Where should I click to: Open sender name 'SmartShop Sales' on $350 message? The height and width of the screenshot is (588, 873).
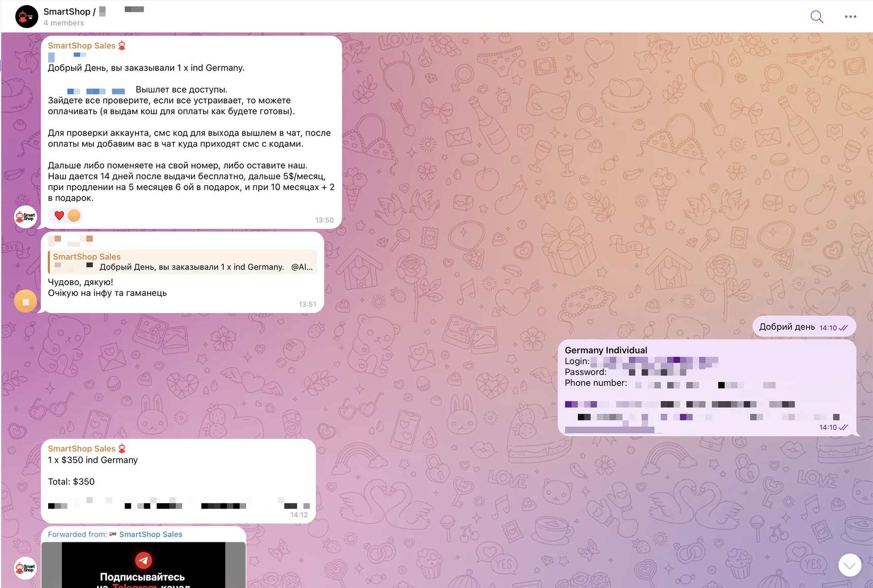click(x=82, y=449)
